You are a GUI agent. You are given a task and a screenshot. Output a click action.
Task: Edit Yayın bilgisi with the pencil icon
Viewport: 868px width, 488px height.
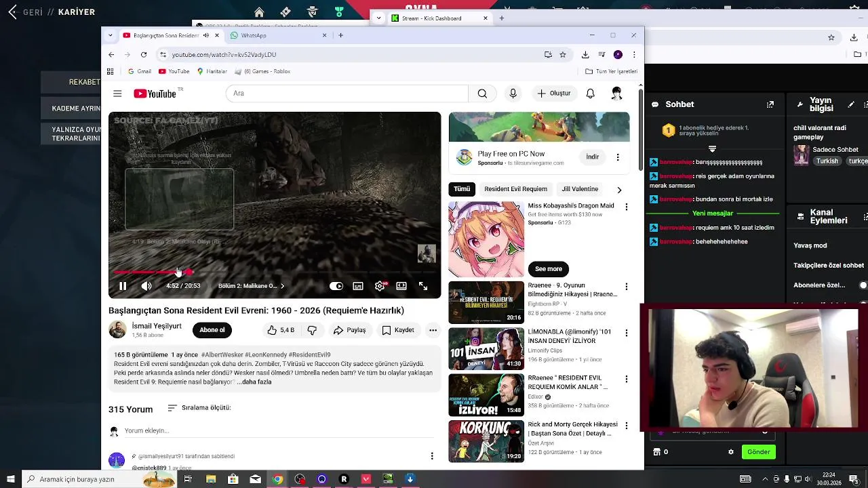(x=851, y=104)
